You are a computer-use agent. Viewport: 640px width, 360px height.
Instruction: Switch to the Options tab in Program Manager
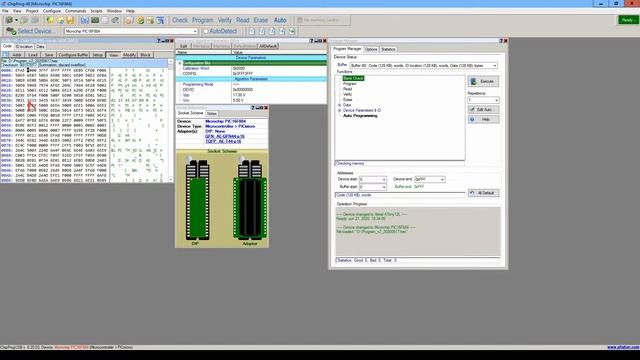coord(371,49)
